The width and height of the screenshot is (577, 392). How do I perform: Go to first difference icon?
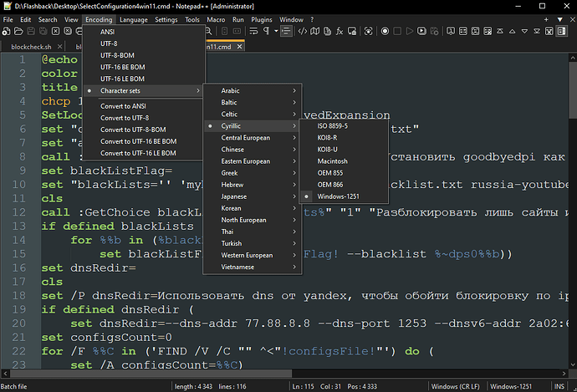[x=500, y=31]
